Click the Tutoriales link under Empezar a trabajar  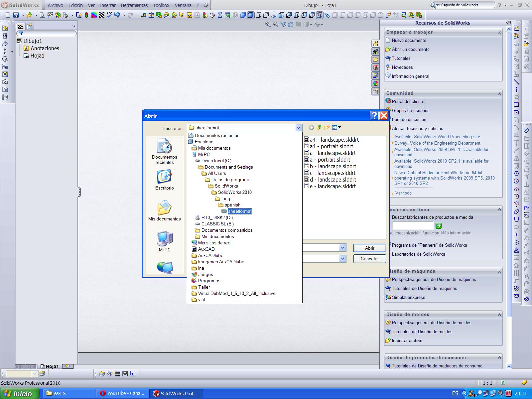point(401,59)
